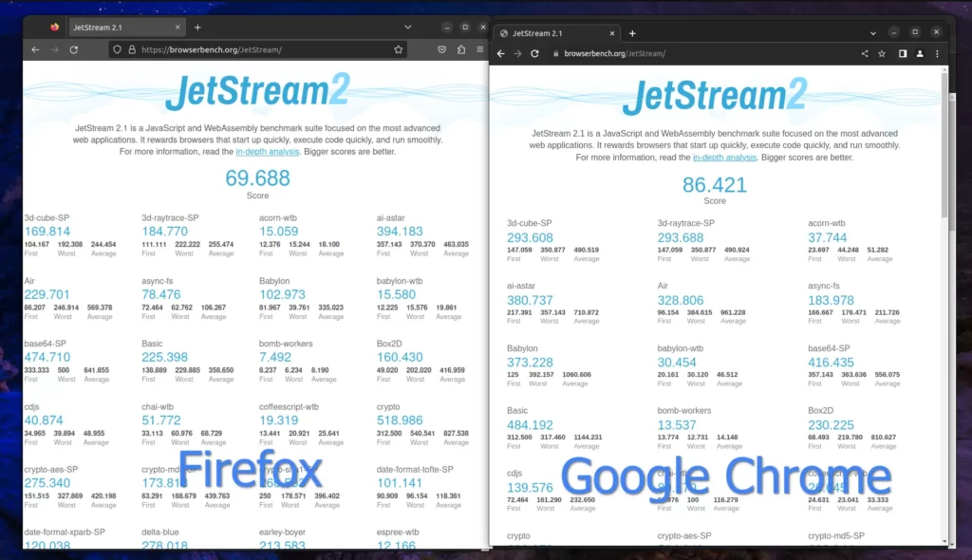Click Babylon result 102.973 in Firefox
Viewport: 972px width, 560px height.
tap(282, 294)
